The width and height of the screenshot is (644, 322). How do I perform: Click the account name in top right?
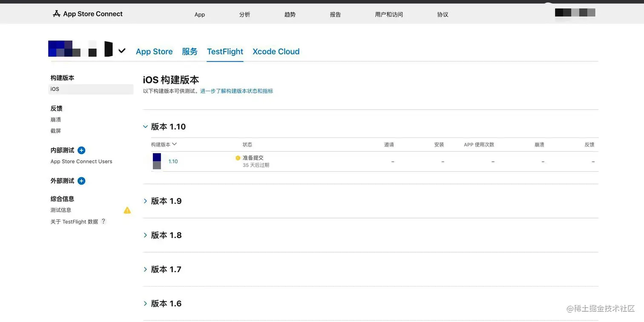pyautogui.click(x=575, y=12)
